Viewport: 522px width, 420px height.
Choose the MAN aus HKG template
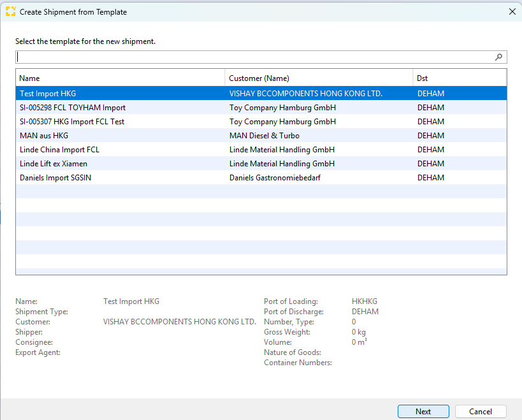(44, 136)
